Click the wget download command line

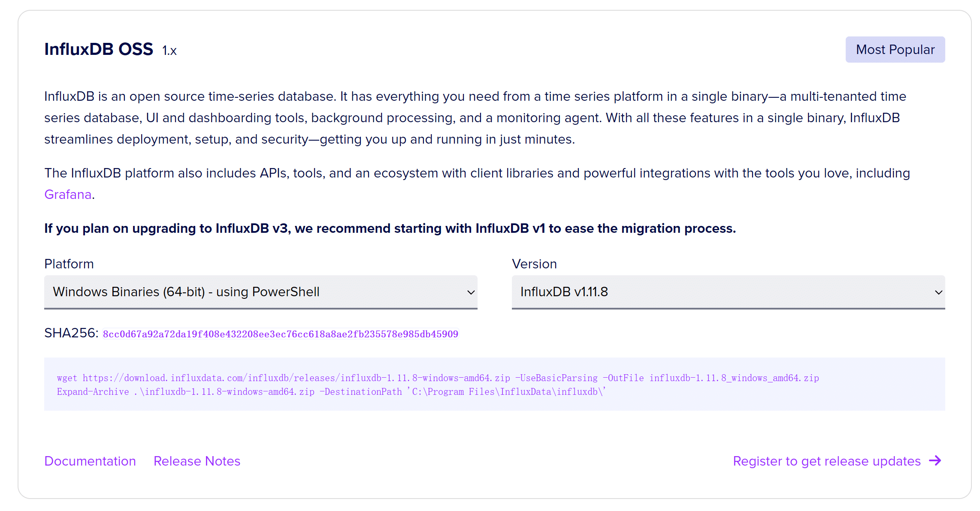438,378
